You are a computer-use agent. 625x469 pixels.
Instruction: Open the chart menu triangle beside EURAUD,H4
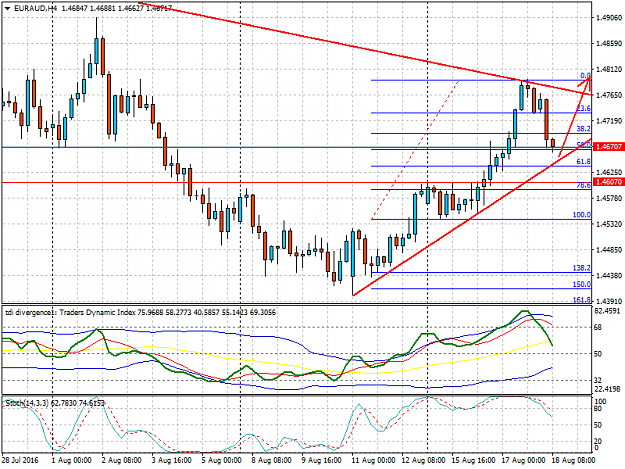tap(7, 8)
